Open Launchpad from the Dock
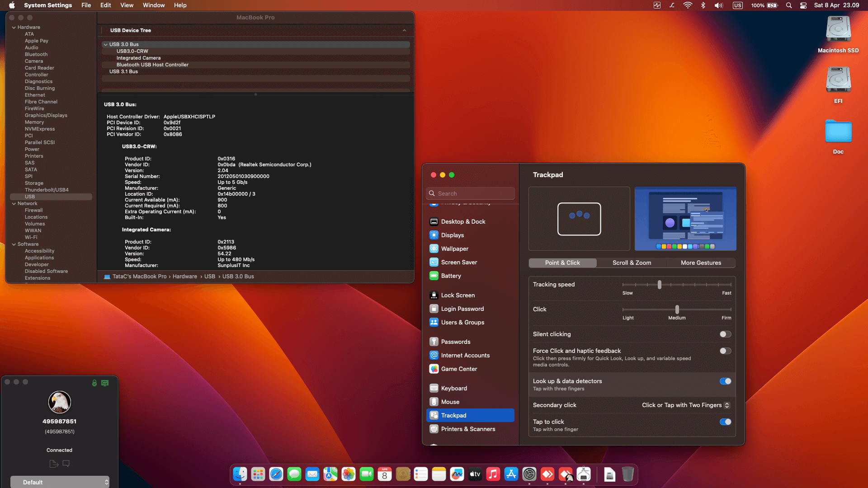The width and height of the screenshot is (868, 488). coord(258,474)
